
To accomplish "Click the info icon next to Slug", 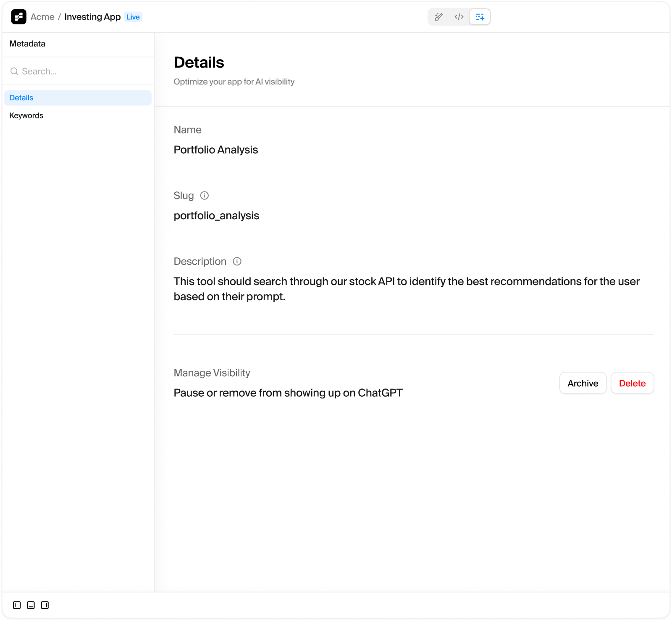I will click(205, 196).
